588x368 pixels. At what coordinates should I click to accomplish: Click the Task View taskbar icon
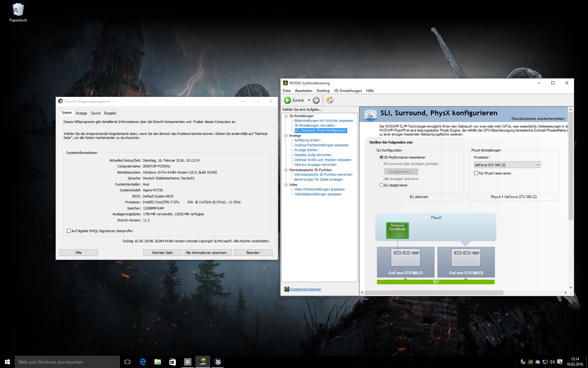(127, 362)
